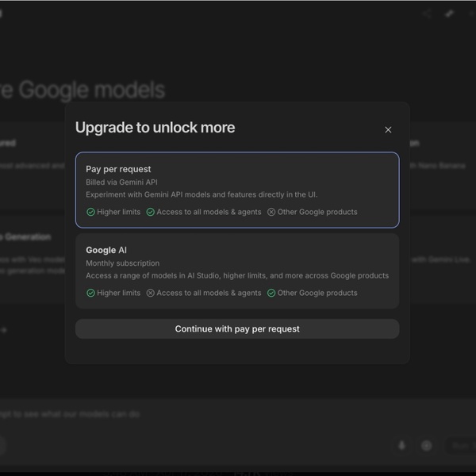Click the background prompt input field
476x476 pixels.
point(238,414)
